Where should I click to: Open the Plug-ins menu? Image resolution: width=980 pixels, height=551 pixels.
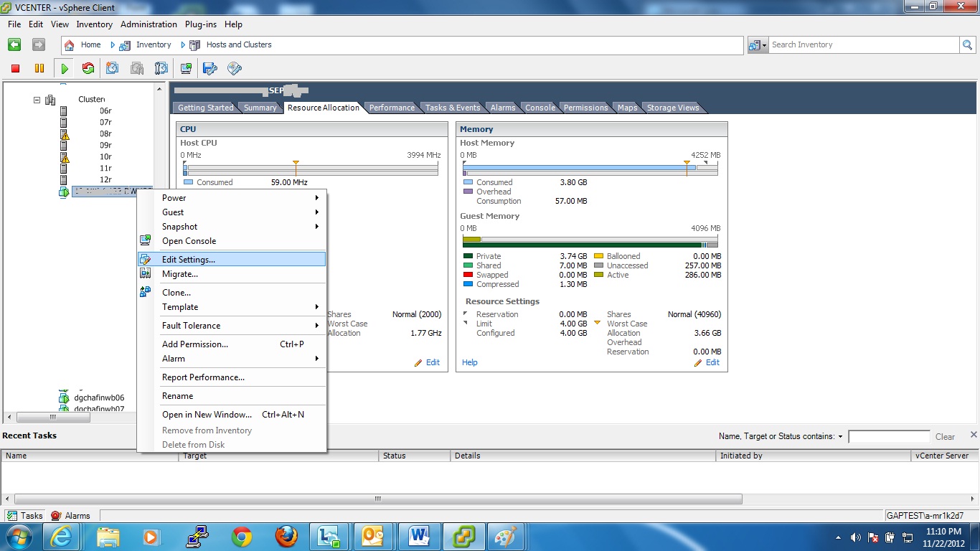click(201, 24)
